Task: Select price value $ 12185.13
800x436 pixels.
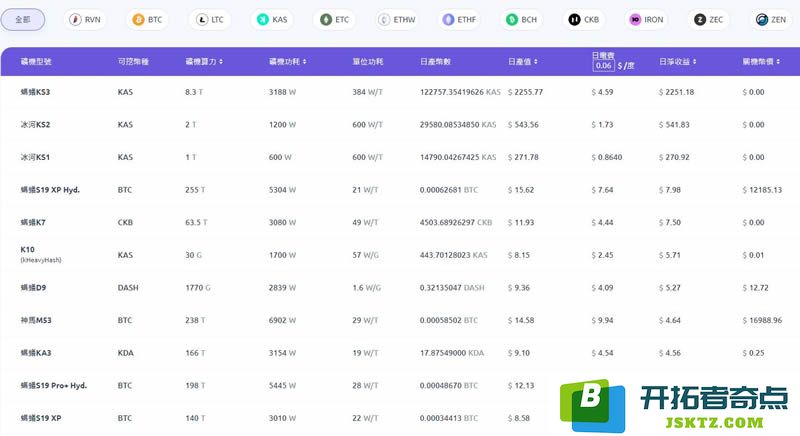Action: tap(762, 190)
